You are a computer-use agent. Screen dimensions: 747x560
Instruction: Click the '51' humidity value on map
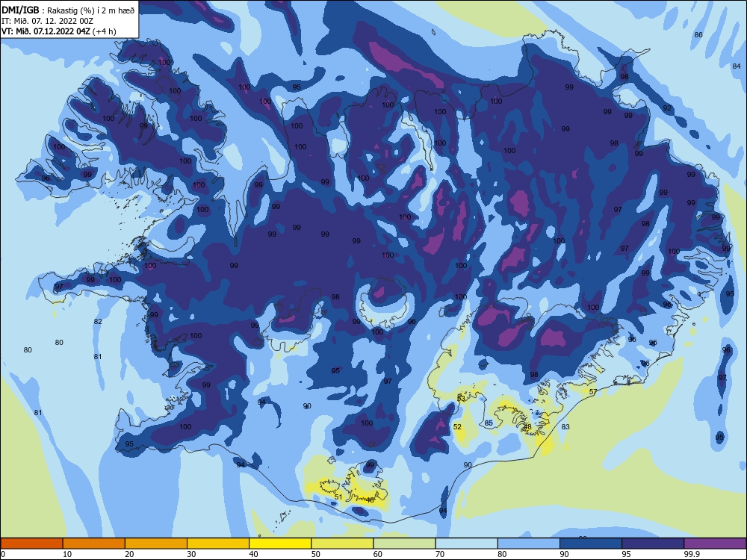pyautogui.click(x=338, y=497)
